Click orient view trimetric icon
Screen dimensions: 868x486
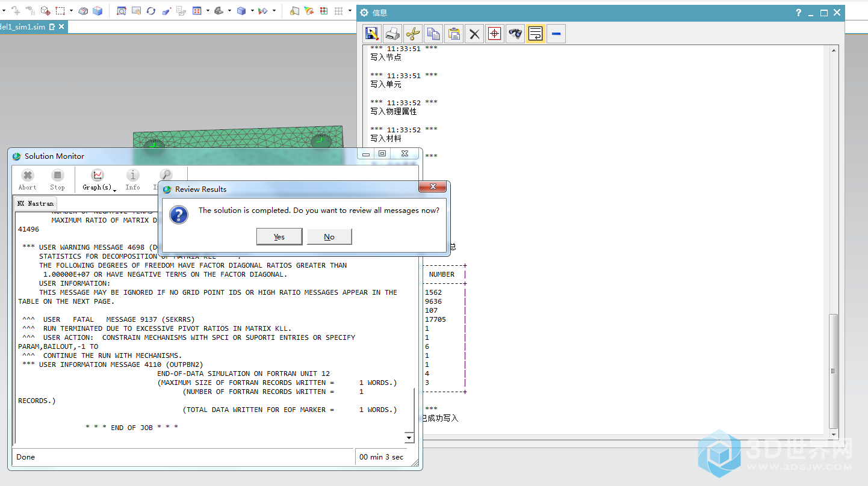219,11
